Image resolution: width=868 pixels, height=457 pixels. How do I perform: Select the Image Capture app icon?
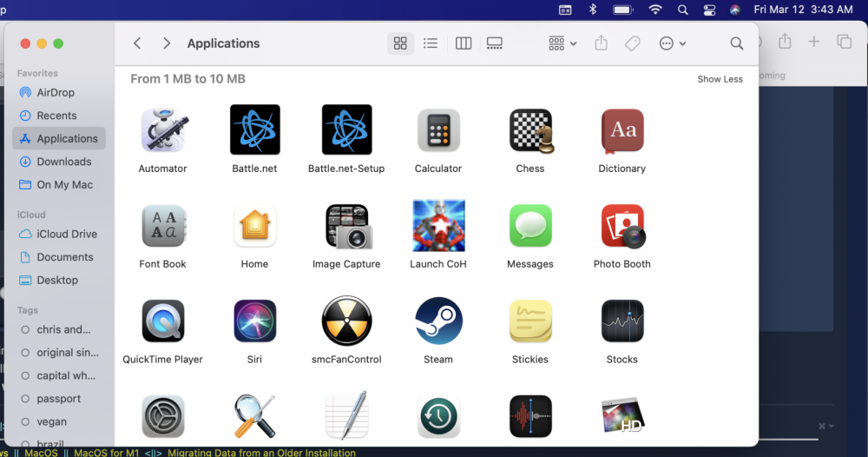348,226
